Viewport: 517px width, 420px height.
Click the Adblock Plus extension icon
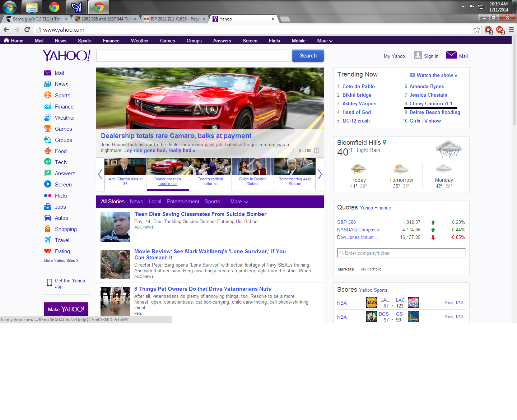tap(500, 30)
